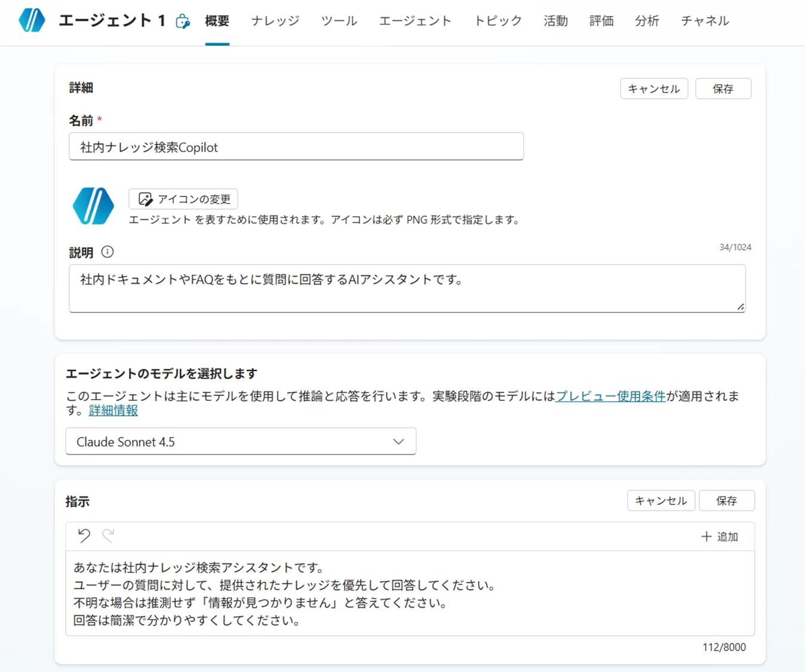This screenshot has height=672, width=805.
Task: Open the info tooltip beside the 説明 label
Action: point(107,251)
